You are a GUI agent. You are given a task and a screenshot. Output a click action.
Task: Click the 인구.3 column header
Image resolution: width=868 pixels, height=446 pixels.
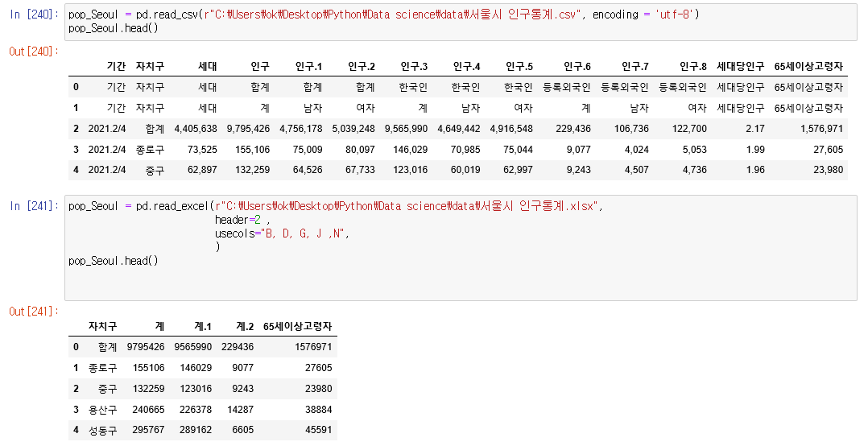click(414, 66)
